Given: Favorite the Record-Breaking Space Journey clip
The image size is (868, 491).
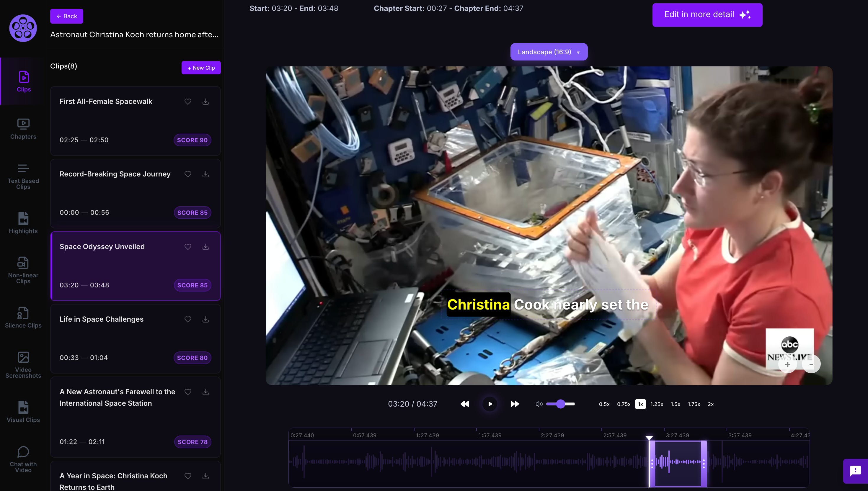Looking at the screenshot, I should (188, 174).
